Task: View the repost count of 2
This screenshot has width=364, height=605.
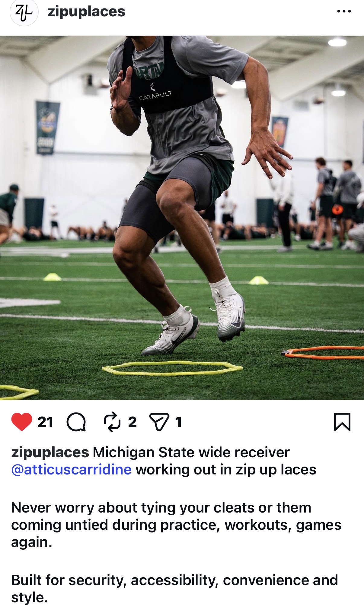Action: click(132, 422)
